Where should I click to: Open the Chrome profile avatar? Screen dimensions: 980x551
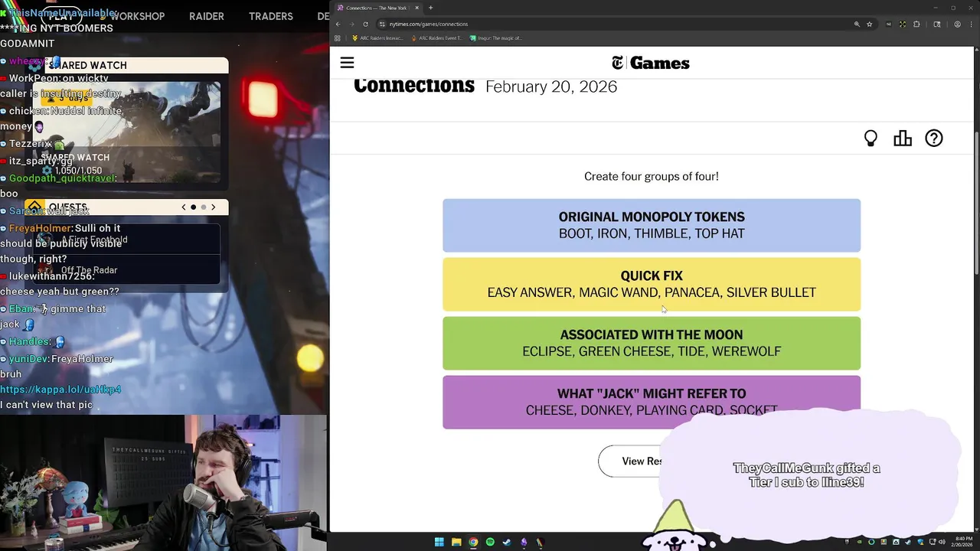click(x=957, y=24)
